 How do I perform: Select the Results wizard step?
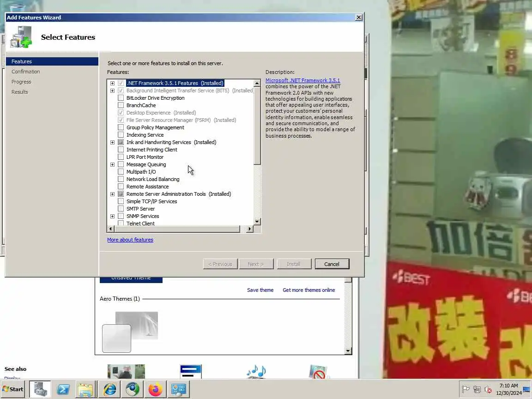tap(20, 92)
